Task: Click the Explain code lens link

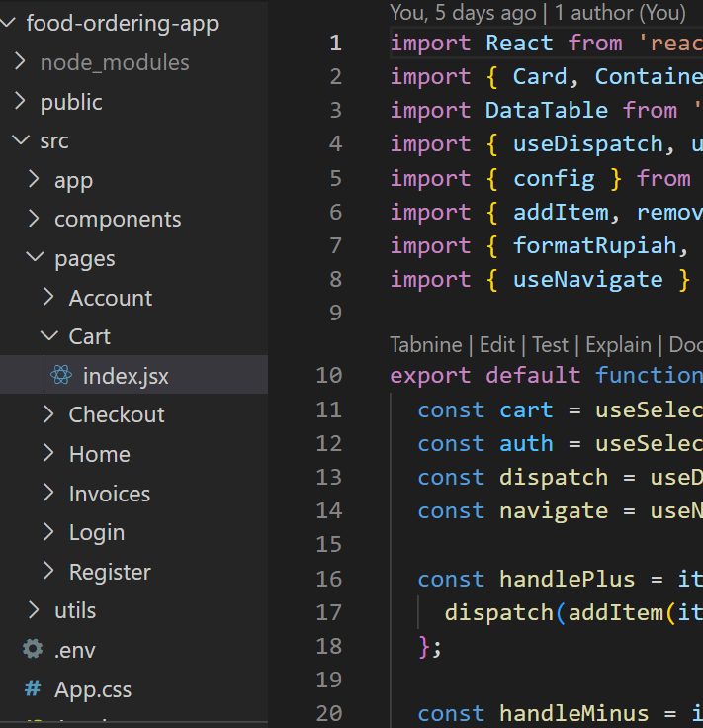Action: [x=619, y=346]
